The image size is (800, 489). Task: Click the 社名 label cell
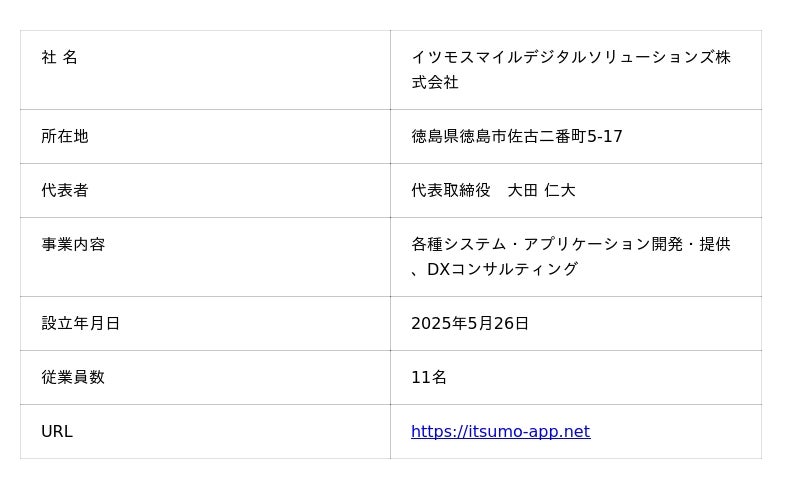(59, 58)
